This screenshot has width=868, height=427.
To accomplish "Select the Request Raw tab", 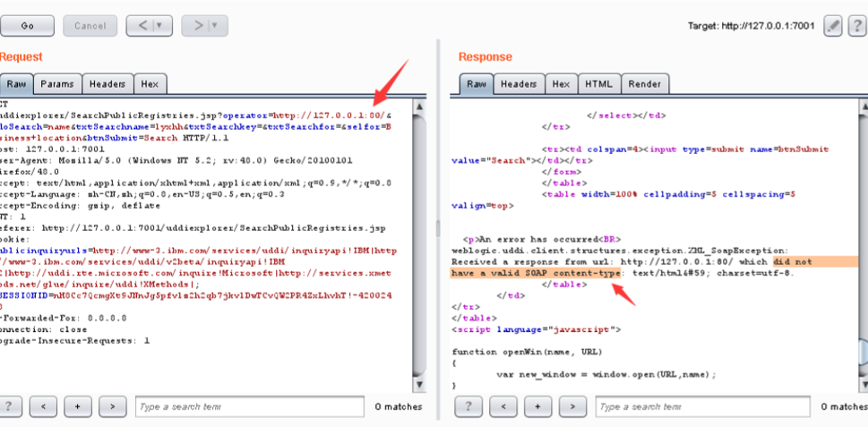I will [x=17, y=84].
